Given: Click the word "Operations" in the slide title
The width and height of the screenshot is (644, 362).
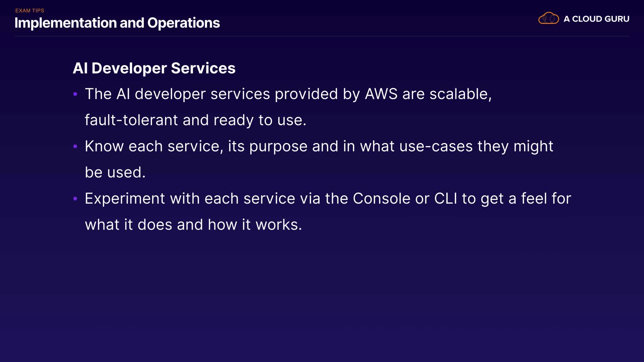Looking at the screenshot, I should tap(183, 23).
